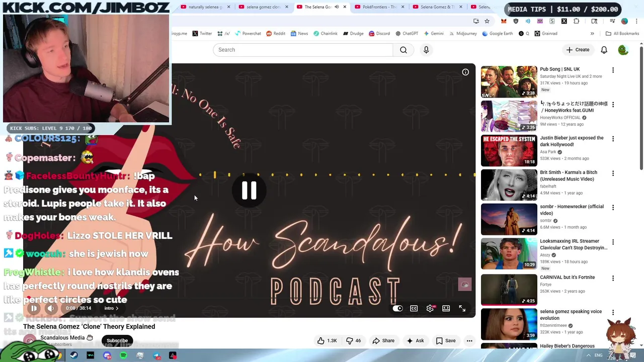Open menu for 'Justin Bieber just exposed' video
Viewport: 644px width, 362px height.
coord(613,139)
